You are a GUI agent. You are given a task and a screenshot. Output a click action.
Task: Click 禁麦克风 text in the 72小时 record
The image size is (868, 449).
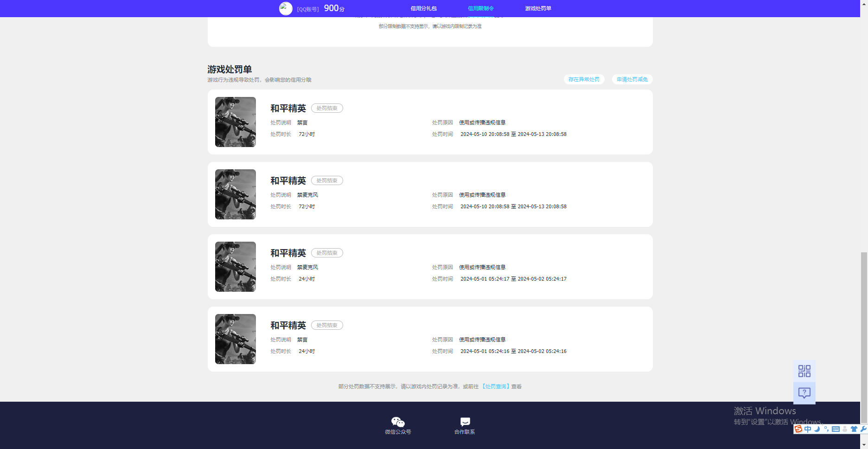coord(307,195)
